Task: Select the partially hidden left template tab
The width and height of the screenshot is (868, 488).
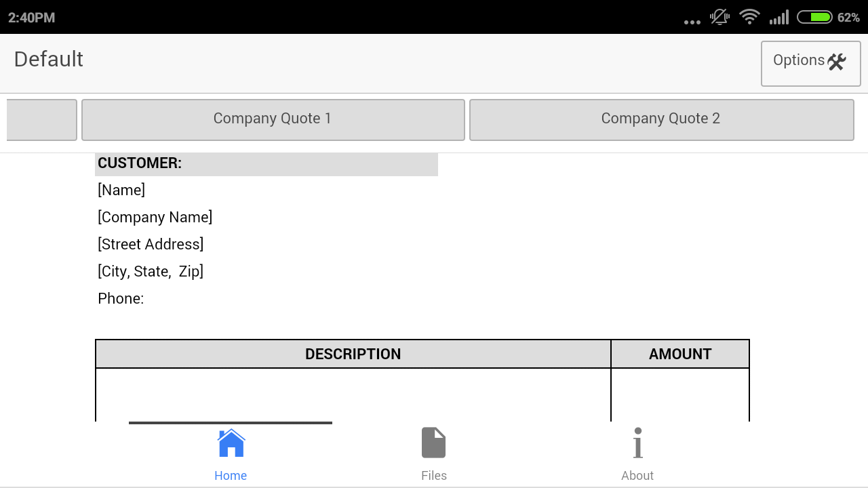Action: pyautogui.click(x=41, y=119)
